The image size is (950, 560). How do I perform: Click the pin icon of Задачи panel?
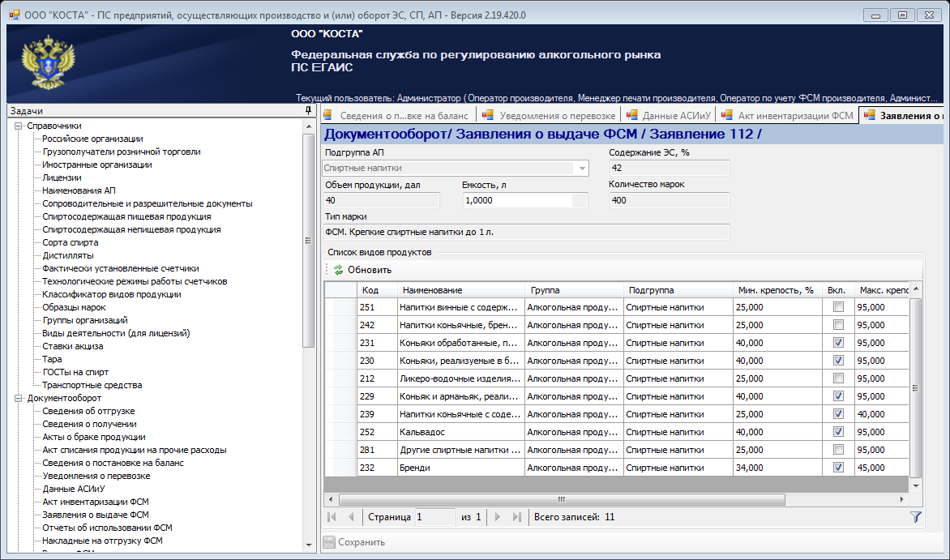click(x=308, y=110)
